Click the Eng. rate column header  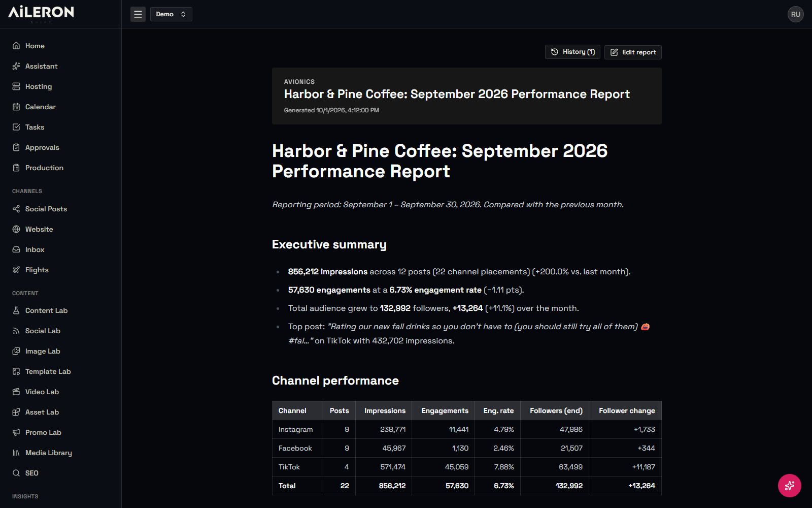(498, 410)
